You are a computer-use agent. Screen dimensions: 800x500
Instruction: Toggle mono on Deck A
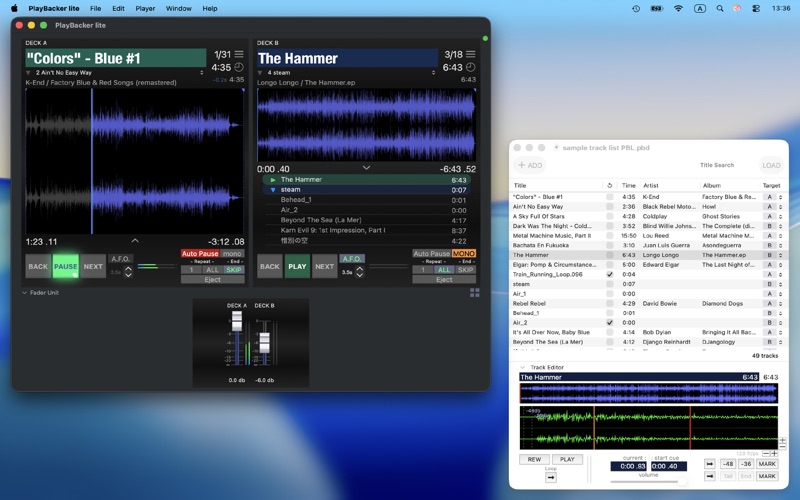coord(232,254)
